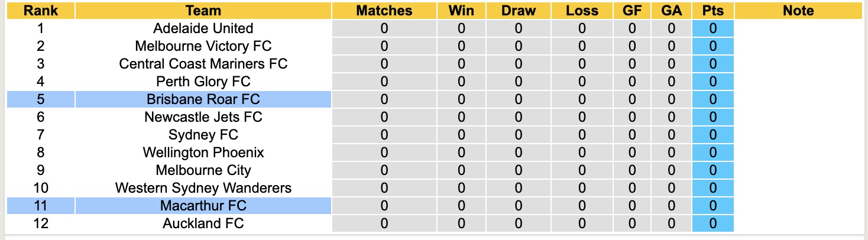Click the highlighted rank 5 cell
Screen dimensions: 868x240
click(x=40, y=99)
